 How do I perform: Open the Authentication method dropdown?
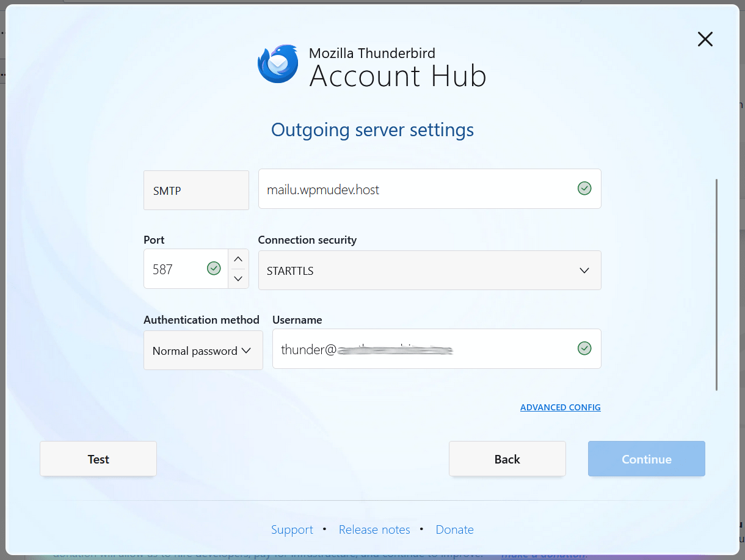click(x=203, y=350)
